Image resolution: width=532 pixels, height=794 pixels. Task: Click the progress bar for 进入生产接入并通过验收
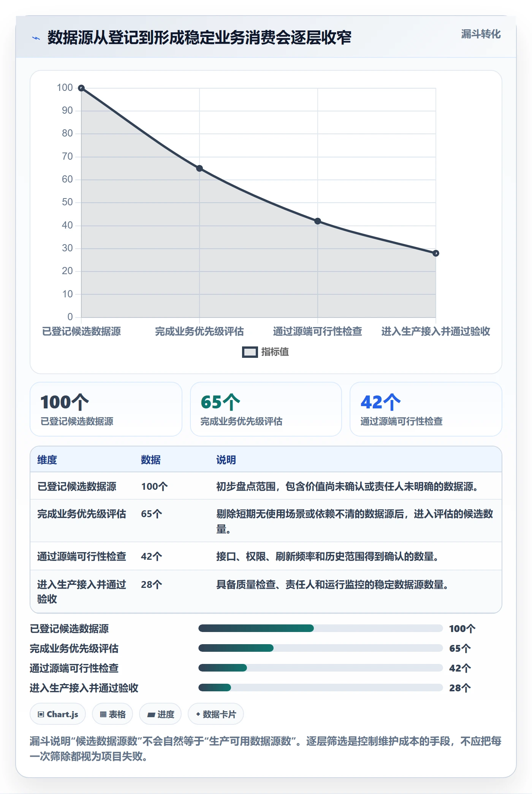pos(320,688)
